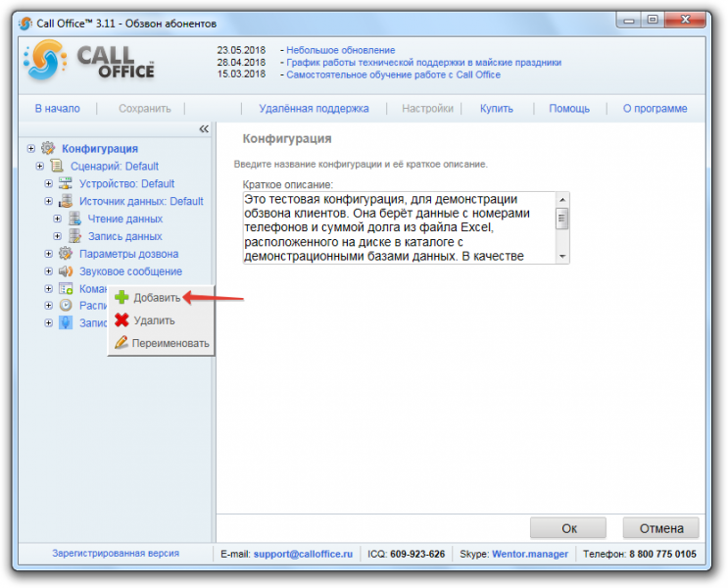Screen dimensions: 728x588
Task: Minimize the Call Office window
Action: click(629, 20)
